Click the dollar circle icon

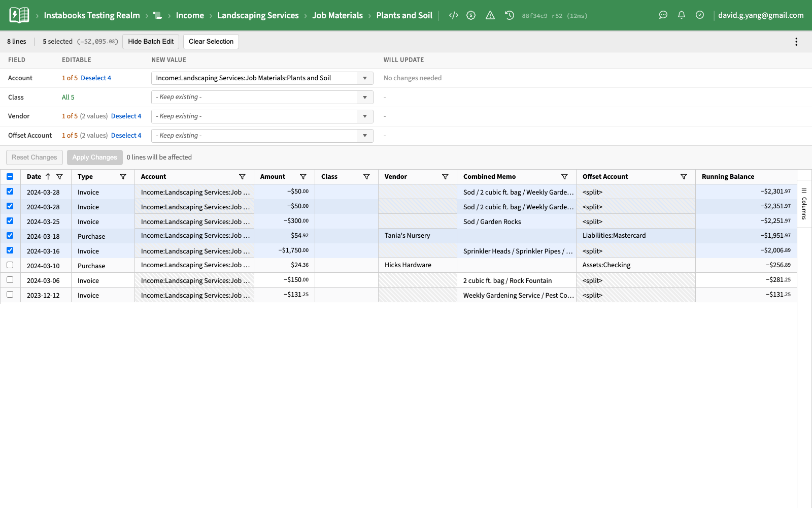coord(471,15)
